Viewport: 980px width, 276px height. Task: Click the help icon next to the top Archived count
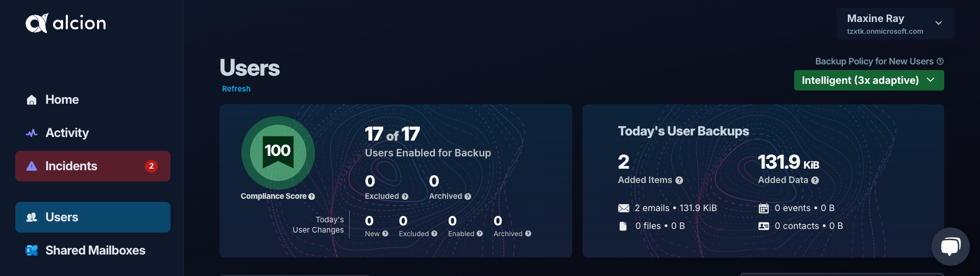468,197
